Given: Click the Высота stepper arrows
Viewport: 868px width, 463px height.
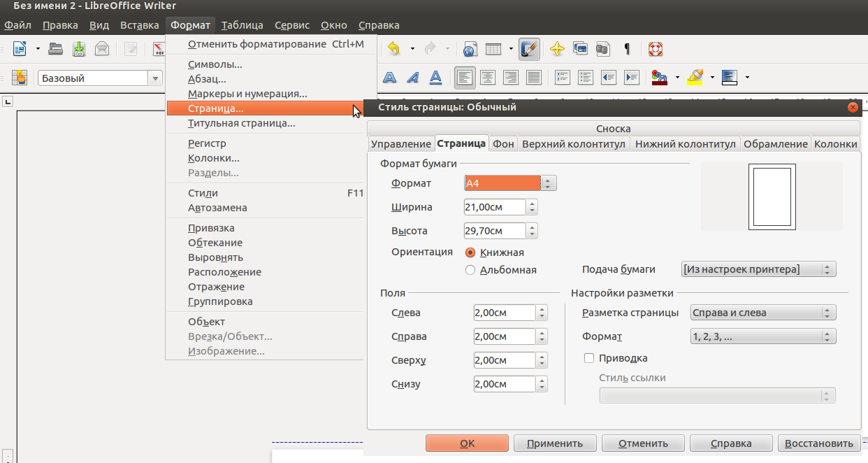Looking at the screenshot, I should click(x=532, y=231).
